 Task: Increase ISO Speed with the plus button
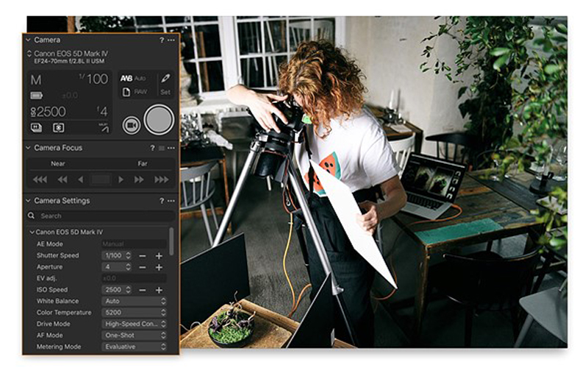(159, 290)
